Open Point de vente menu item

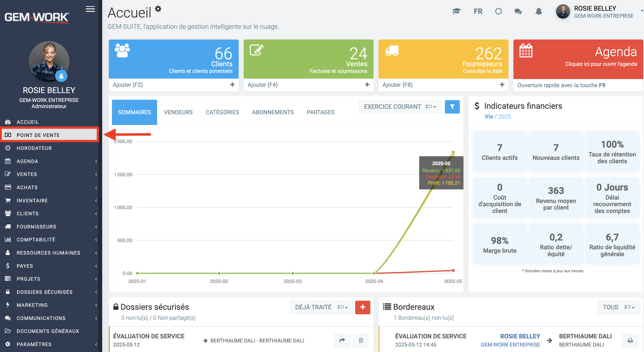pyautogui.click(x=49, y=135)
